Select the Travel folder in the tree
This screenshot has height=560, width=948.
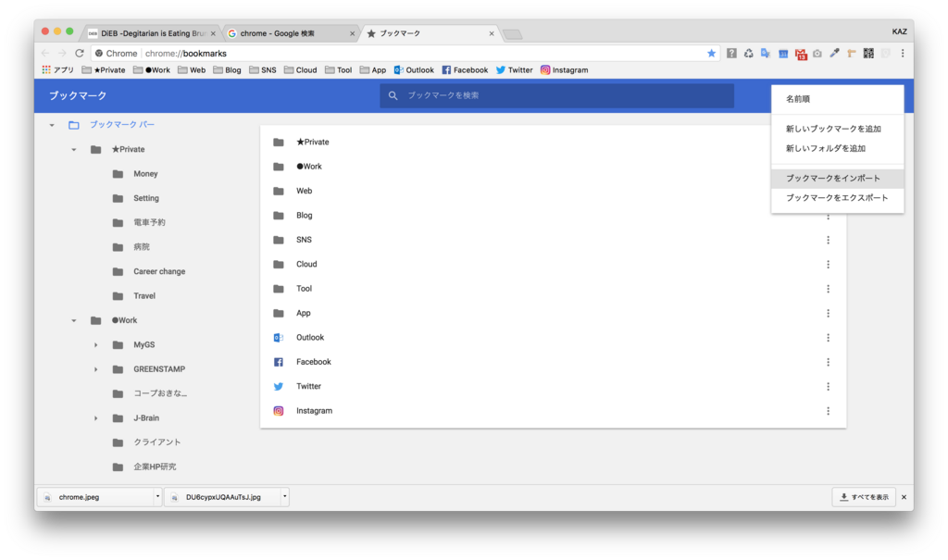click(x=143, y=295)
